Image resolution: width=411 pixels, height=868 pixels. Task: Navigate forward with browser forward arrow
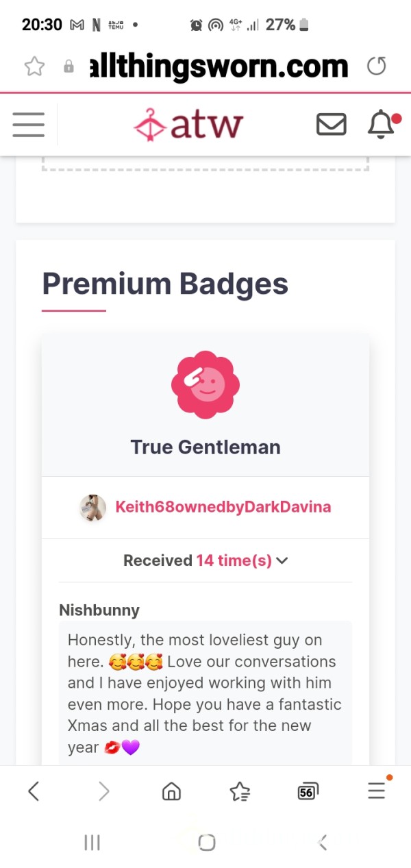pyautogui.click(x=103, y=792)
